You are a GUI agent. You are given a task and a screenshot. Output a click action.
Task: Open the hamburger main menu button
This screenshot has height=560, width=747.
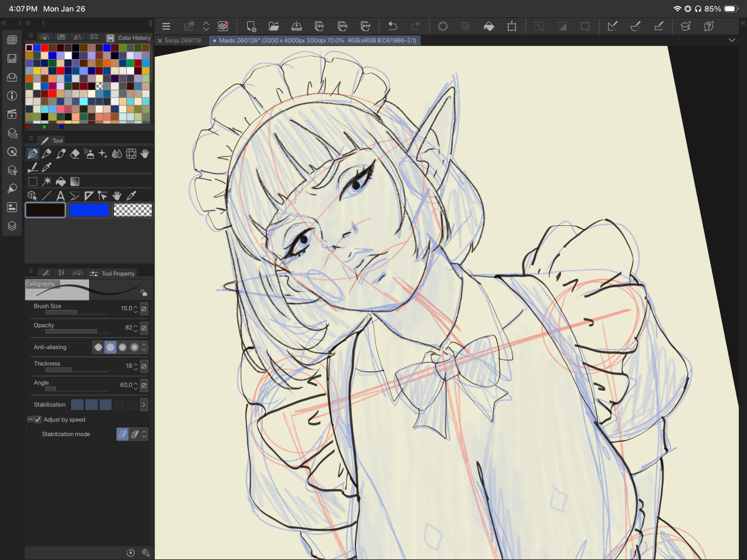pyautogui.click(x=166, y=26)
